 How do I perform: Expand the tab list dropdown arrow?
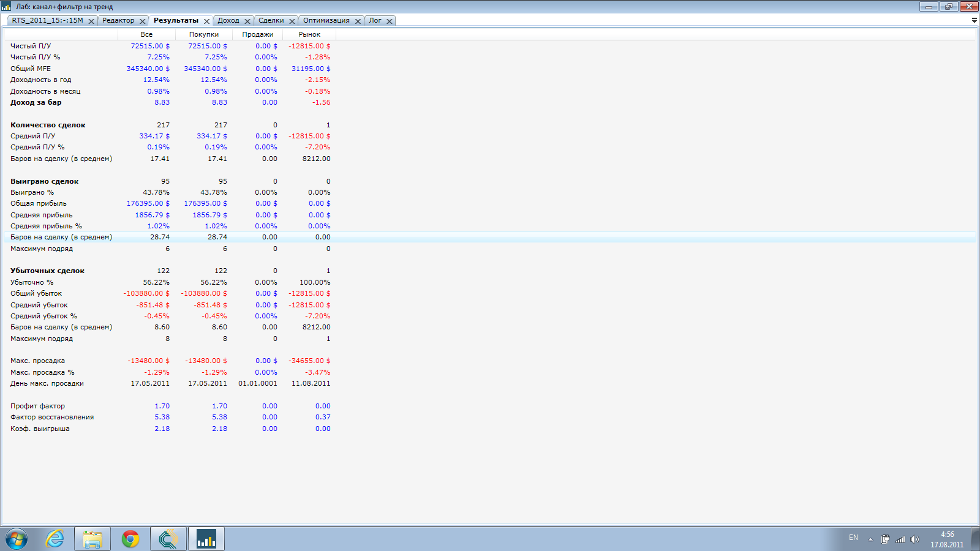[x=974, y=20]
